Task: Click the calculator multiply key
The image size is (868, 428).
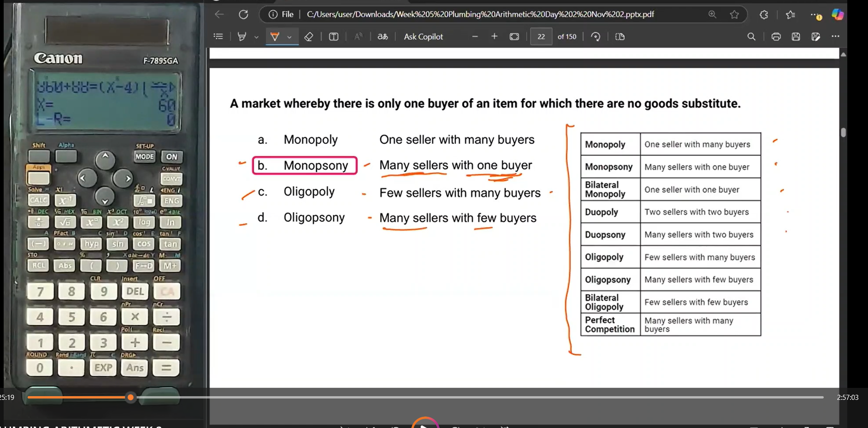Action: pyautogui.click(x=135, y=316)
